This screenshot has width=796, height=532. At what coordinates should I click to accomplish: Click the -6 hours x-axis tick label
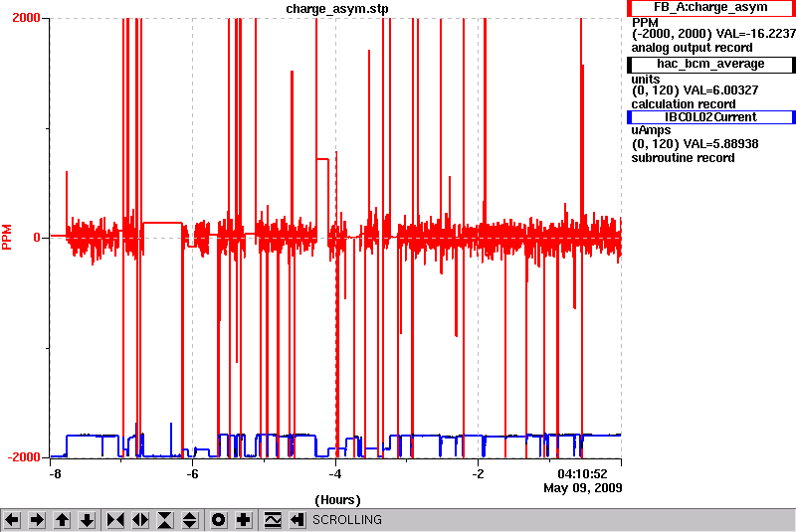click(192, 473)
